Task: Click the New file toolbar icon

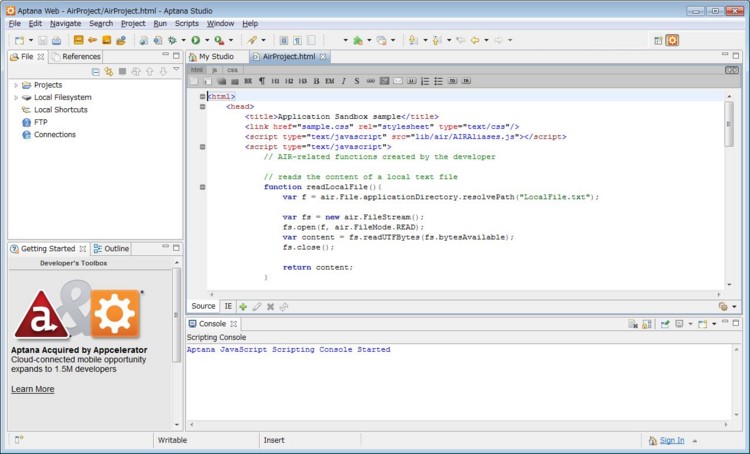Action: tap(19, 41)
